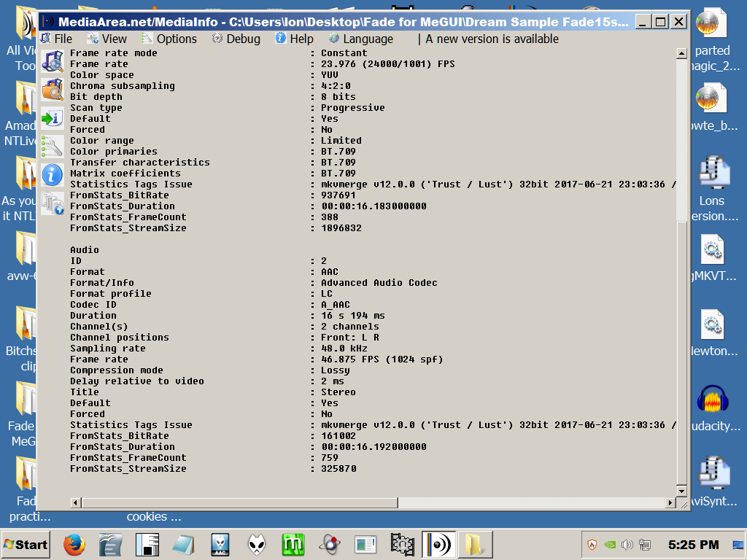Click the AAC alien icon on the taskbar
Viewport: 747px width, 560px height.
pyautogui.click(x=220, y=545)
